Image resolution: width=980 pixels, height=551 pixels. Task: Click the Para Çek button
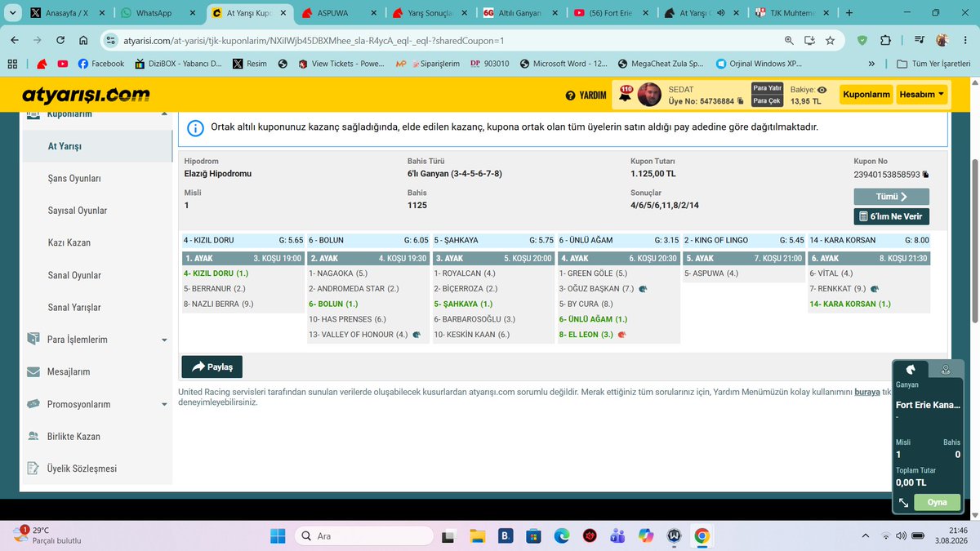pos(767,101)
